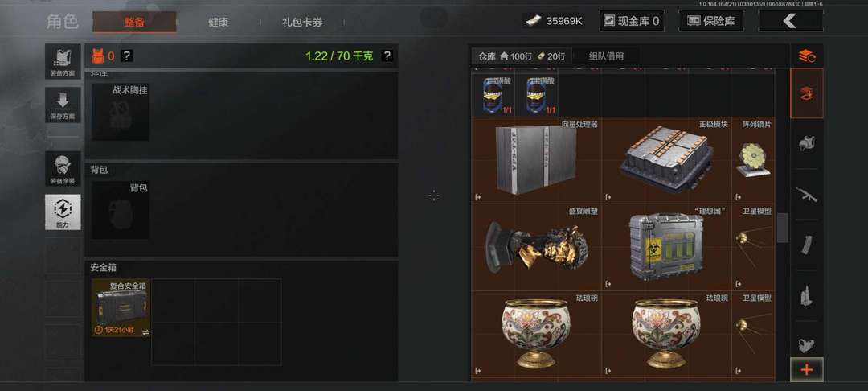Click the swap icon on 复合安全箱
Screen dimensions: 868x391
145,331
